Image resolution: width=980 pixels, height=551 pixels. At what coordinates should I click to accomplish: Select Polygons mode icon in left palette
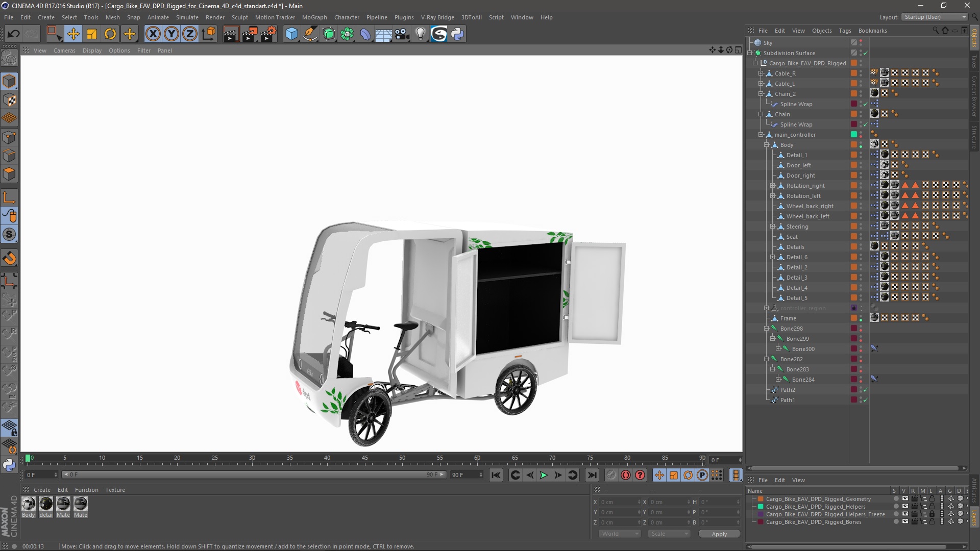pos(9,174)
